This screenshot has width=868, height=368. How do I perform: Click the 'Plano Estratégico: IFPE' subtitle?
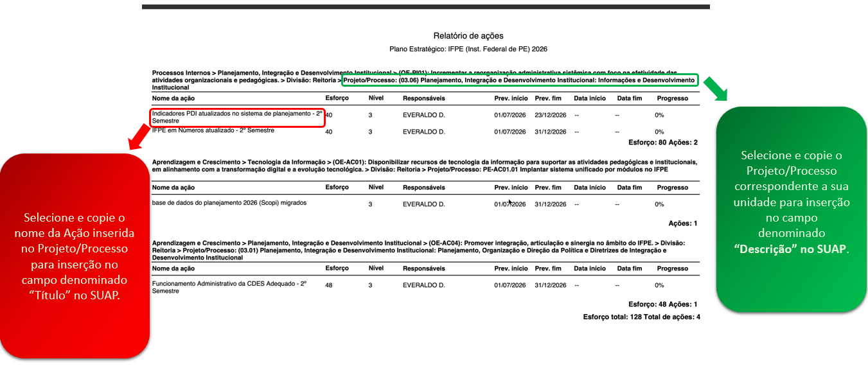point(468,49)
